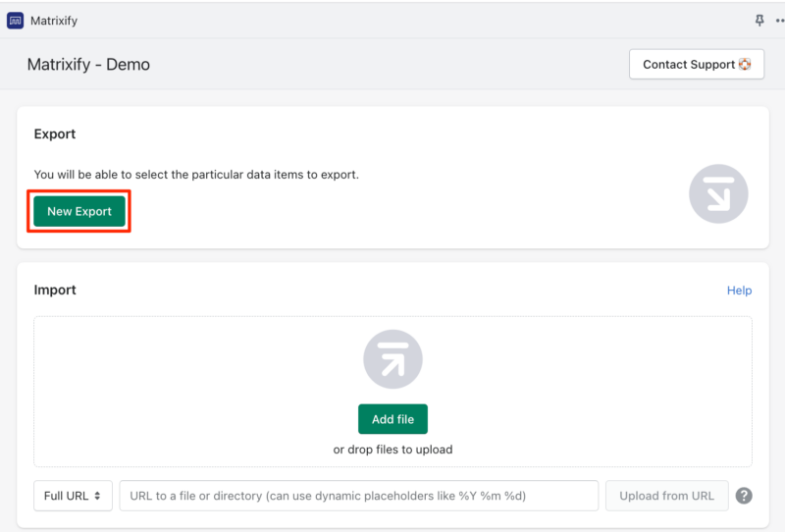This screenshot has width=785, height=532.
Task: Click the question mark help icon
Action: (744, 496)
